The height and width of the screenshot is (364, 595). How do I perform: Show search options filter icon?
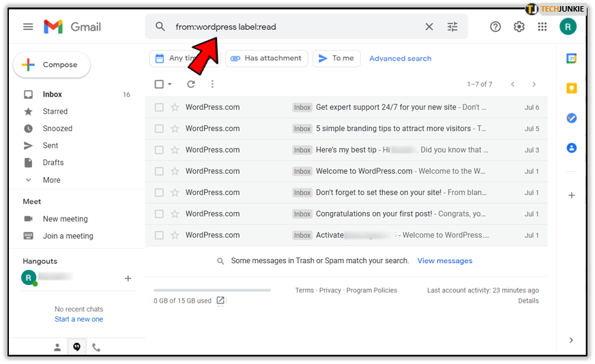[452, 27]
